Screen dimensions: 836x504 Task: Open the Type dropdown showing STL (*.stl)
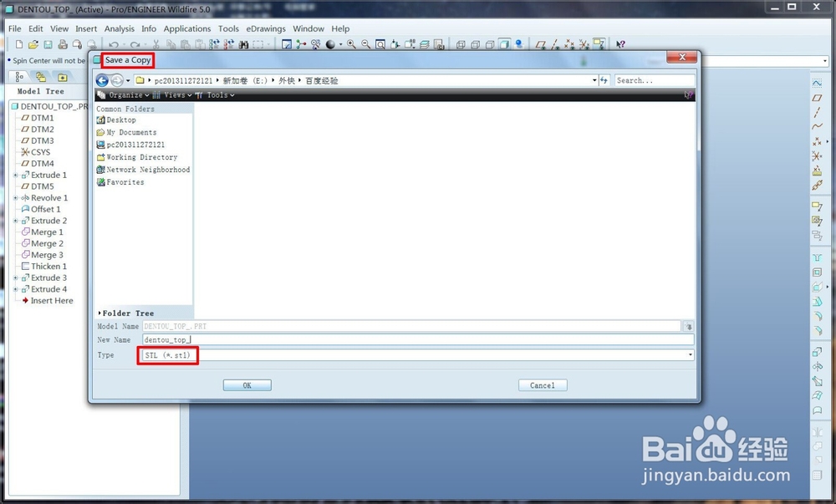click(691, 355)
